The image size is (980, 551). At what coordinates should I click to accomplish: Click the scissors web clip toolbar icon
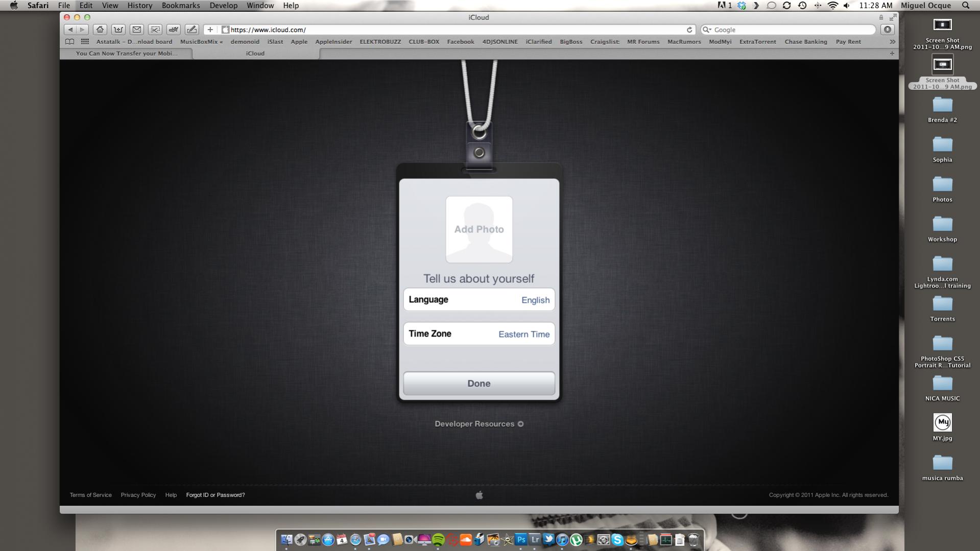coord(155,30)
